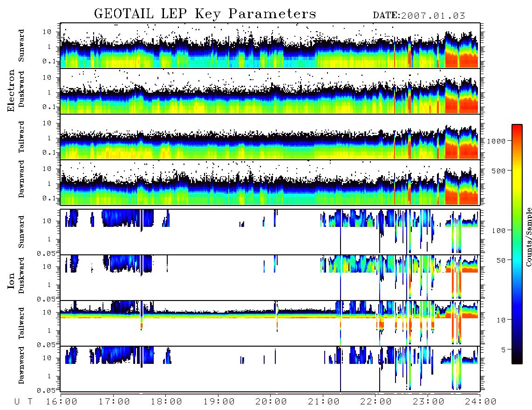Click the Electron Sunward spectrogram panel
532x410 pixels.
tap(270, 46)
